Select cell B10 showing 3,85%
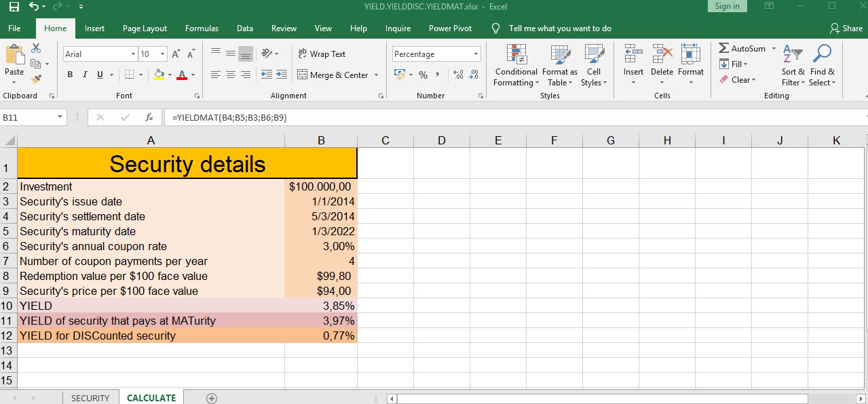Viewport: 868px width, 404px height. click(321, 306)
